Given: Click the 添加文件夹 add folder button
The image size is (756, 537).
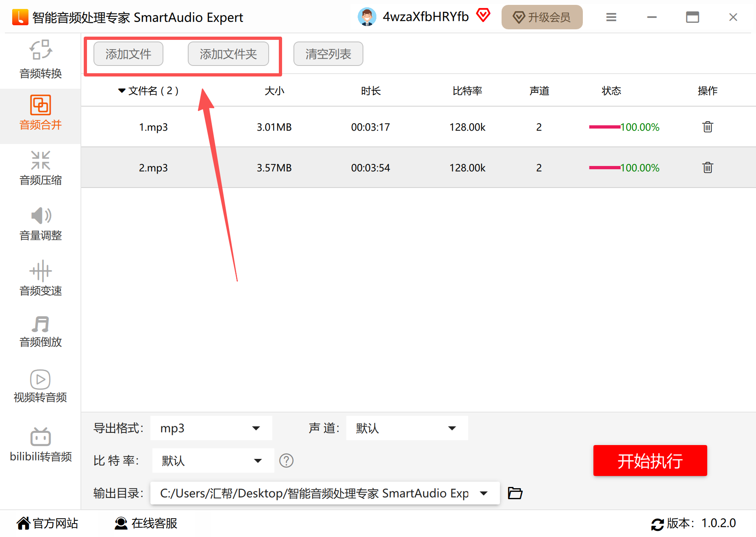Looking at the screenshot, I should [x=228, y=54].
